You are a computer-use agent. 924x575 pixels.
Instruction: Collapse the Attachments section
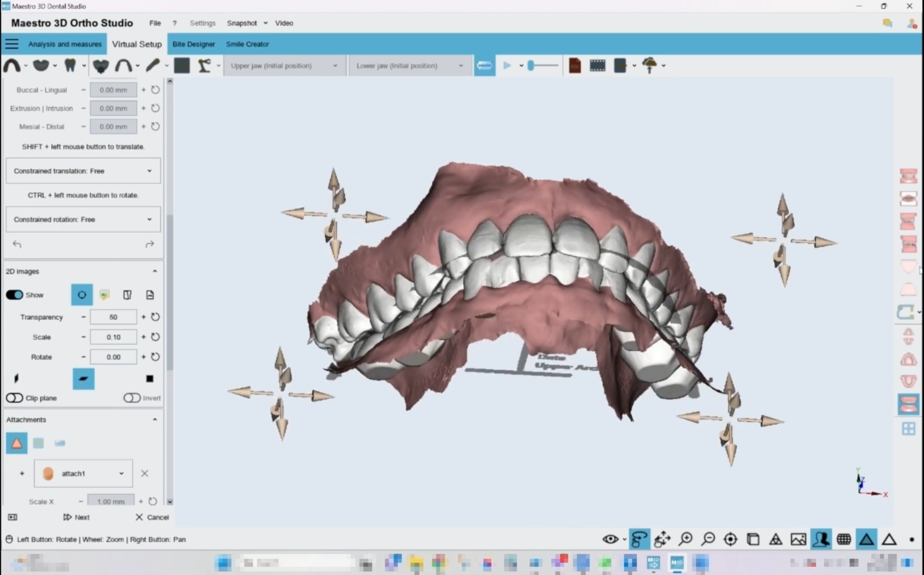point(155,420)
